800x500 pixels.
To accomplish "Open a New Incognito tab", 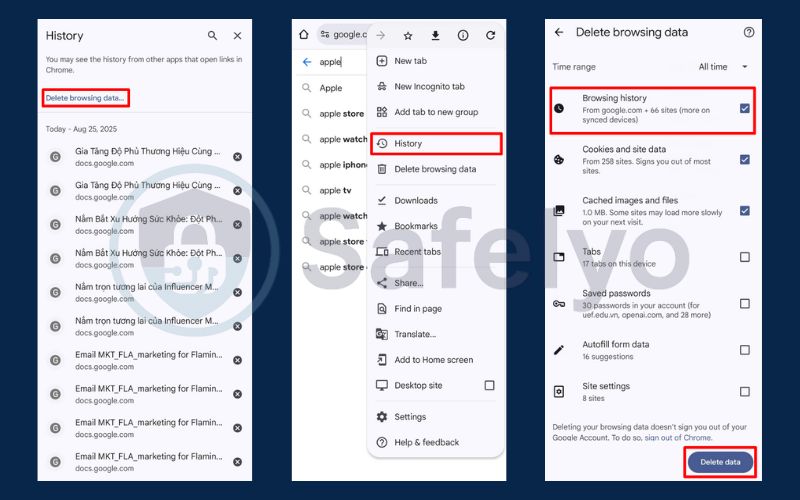I will coord(436,86).
